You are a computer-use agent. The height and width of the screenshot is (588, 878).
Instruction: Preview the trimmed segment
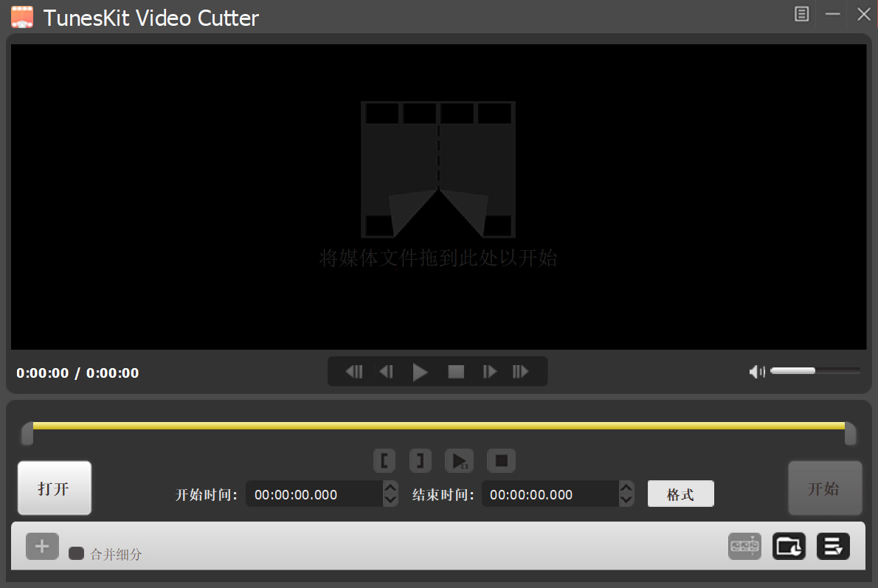tap(460, 460)
